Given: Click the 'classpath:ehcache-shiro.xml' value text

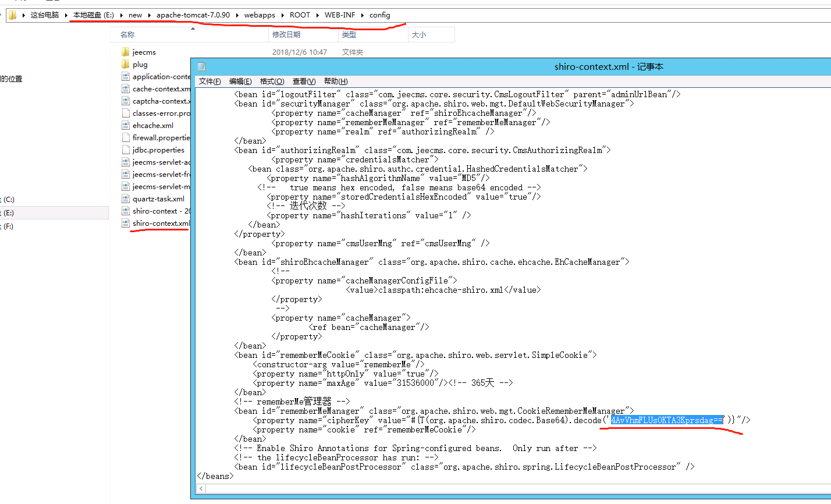Looking at the screenshot, I should 441,290.
